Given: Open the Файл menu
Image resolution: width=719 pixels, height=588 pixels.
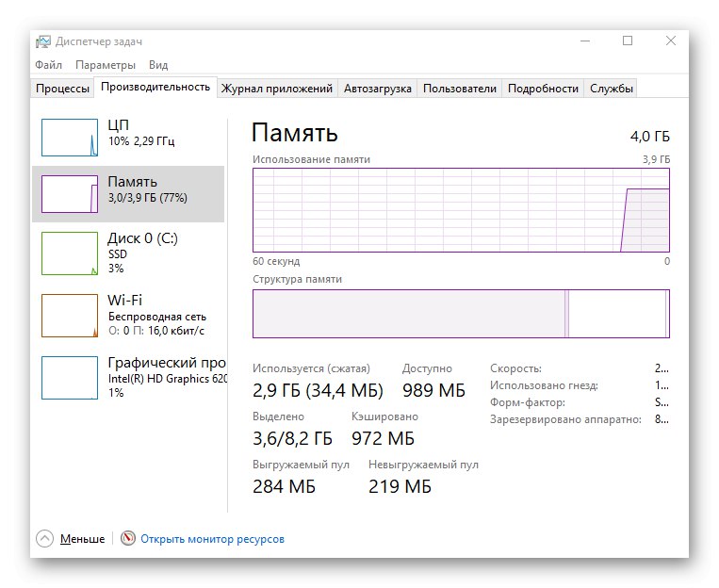Looking at the screenshot, I should [x=49, y=65].
